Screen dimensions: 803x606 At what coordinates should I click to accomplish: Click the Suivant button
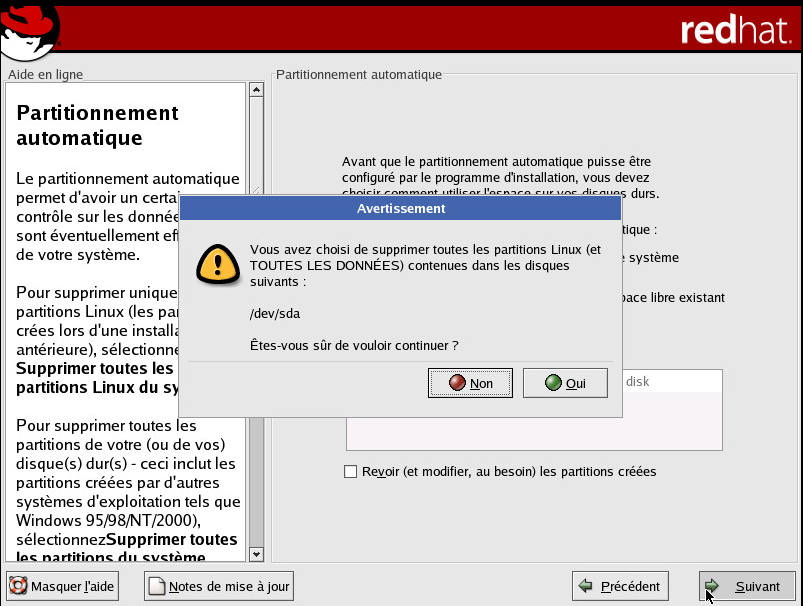747,586
